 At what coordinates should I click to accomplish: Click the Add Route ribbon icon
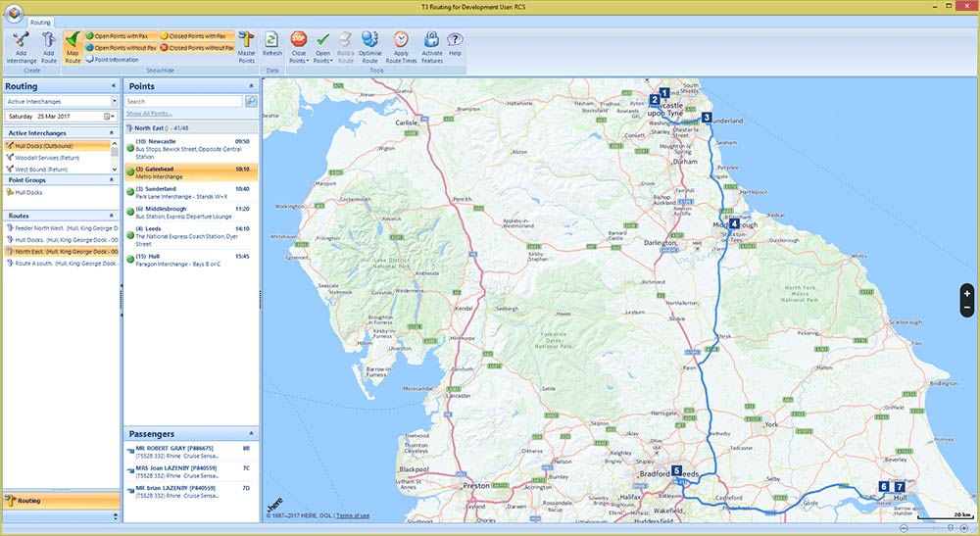tap(49, 47)
